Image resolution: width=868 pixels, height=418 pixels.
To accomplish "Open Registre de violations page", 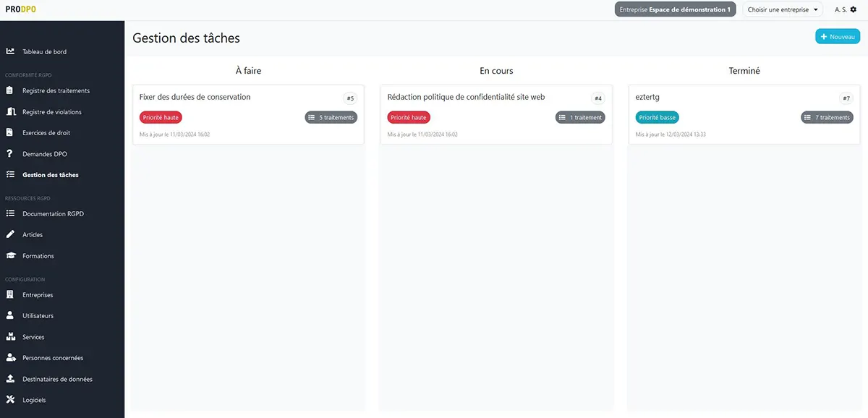I will point(52,112).
